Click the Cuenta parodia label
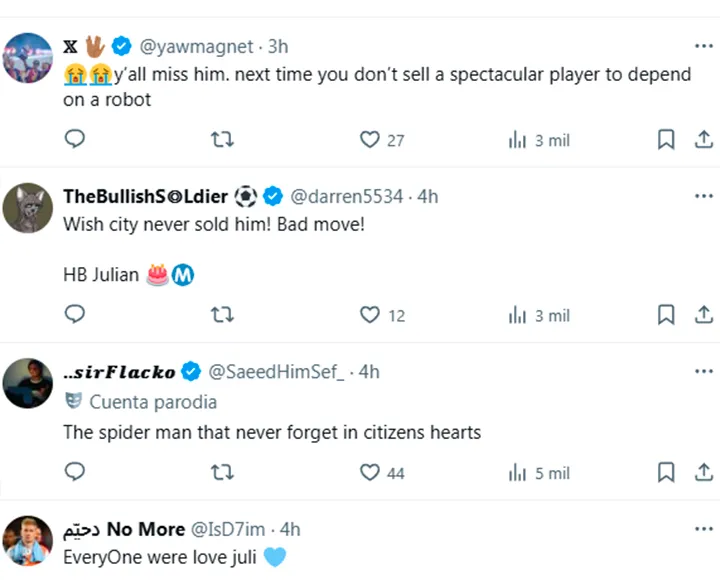Screen dimensions: 720x580 point(152,402)
